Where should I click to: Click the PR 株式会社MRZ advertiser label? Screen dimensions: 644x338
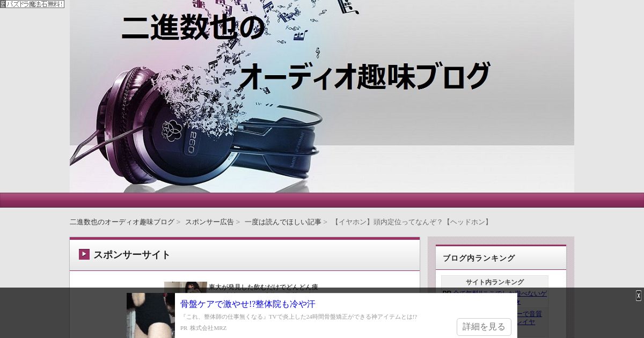tap(203, 328)
